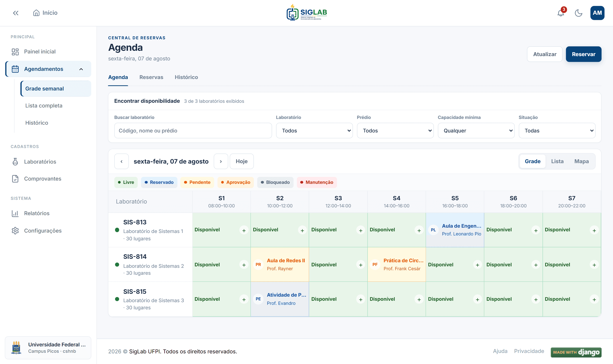The height and width of the screenshot is (364, 613).
Task: Open Aula de Redes II reservation
Action: tap(279, 265)
